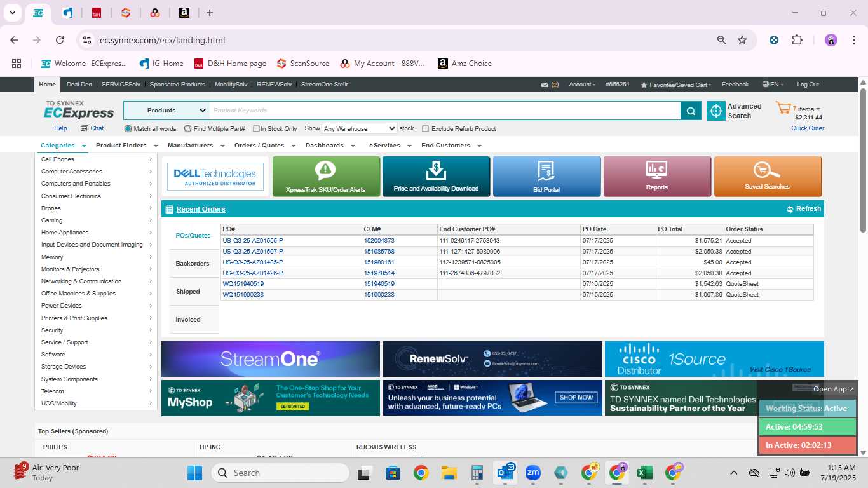This screenshot has width=868, height=488.
Task: Open Excel from the taskbar
Action: [644, 473]
